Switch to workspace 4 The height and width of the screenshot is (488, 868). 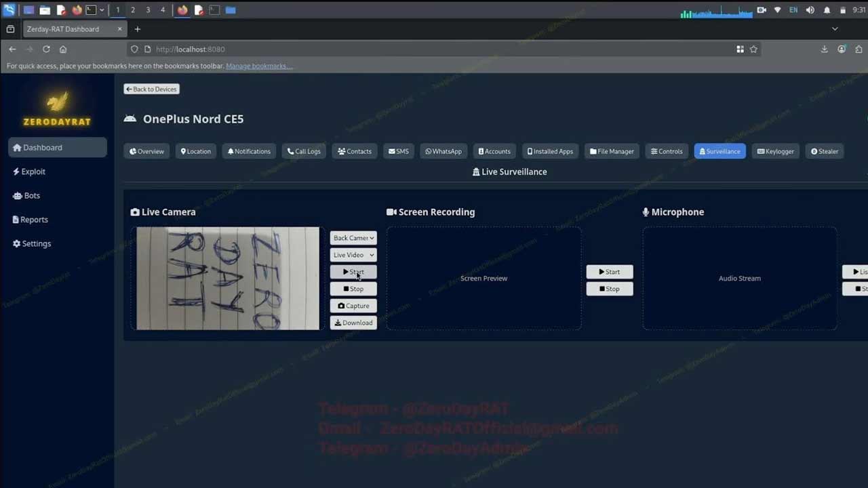click(163, 10)
